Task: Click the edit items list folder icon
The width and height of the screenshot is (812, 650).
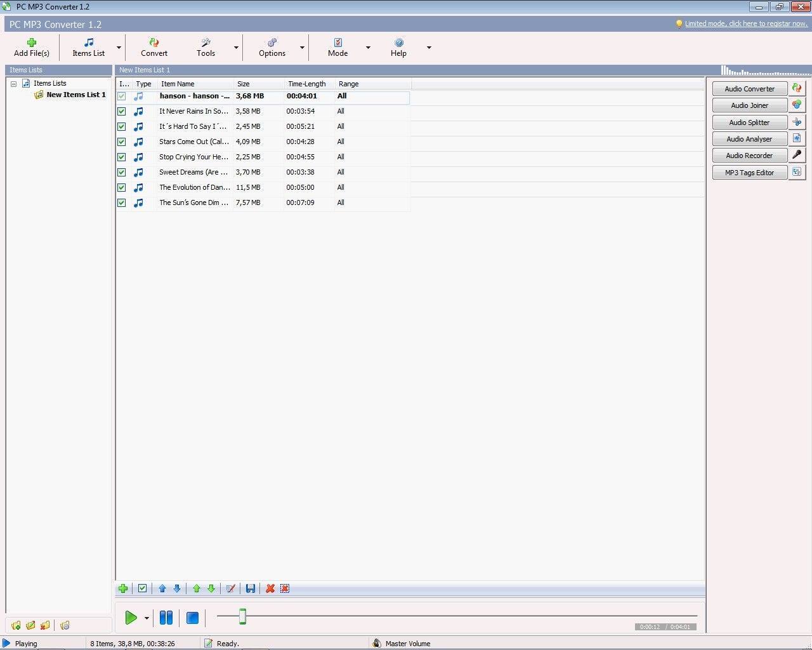Action: [30, 625]
